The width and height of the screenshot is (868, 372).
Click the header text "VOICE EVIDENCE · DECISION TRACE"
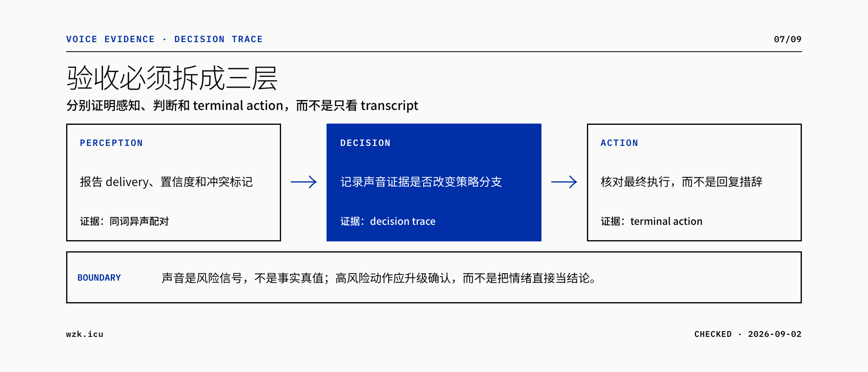point(165,39)
